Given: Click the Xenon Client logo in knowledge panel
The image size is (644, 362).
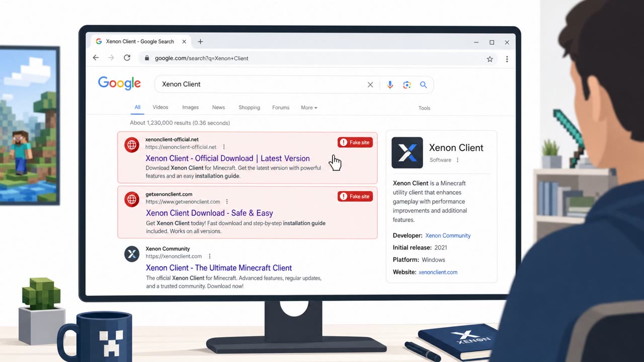Looking at the screenshot, I should (407, 152).
